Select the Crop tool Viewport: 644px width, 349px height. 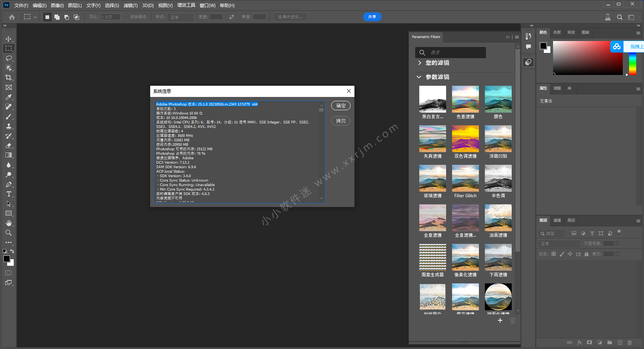coord(9,78)
